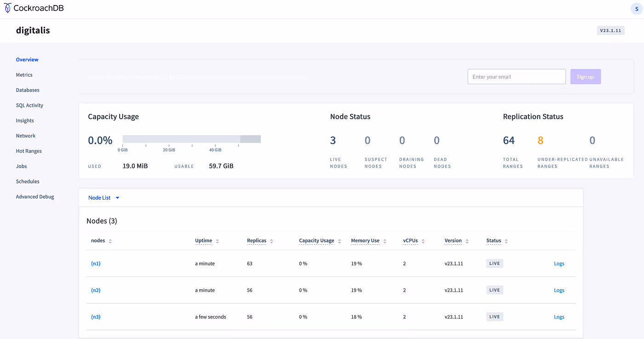Image resolution: width=644 pixels, height=339 pixels.
Task: Open SQL Activity in sidebar
Action: (x=29, y=105)
